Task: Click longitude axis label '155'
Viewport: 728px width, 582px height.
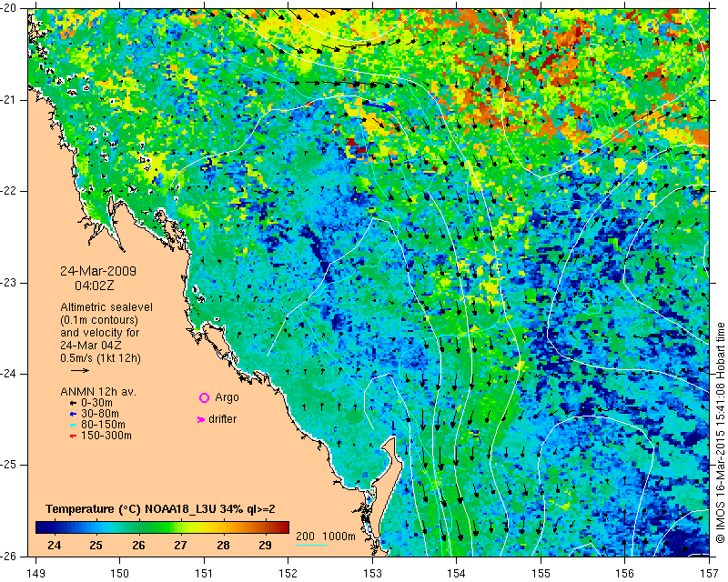Action: click(x=541, y=574)
